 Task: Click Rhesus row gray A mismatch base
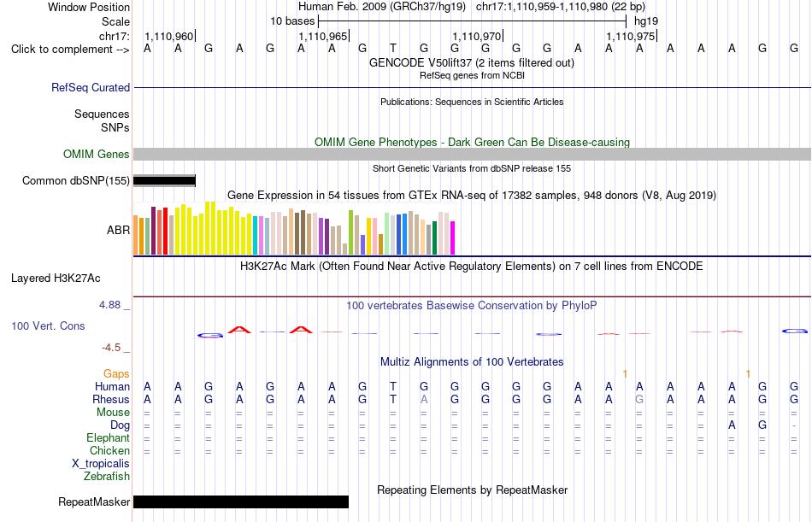coord(424,399)
